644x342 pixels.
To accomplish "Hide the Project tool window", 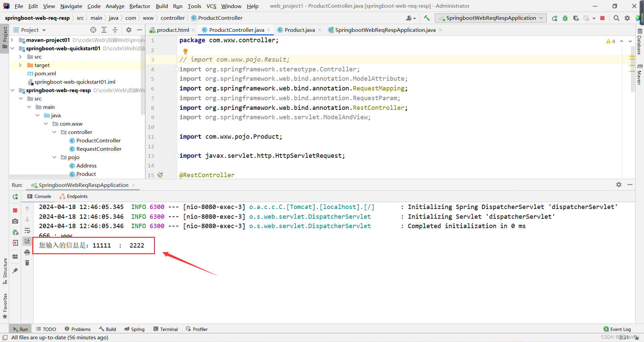I will 140,30.
